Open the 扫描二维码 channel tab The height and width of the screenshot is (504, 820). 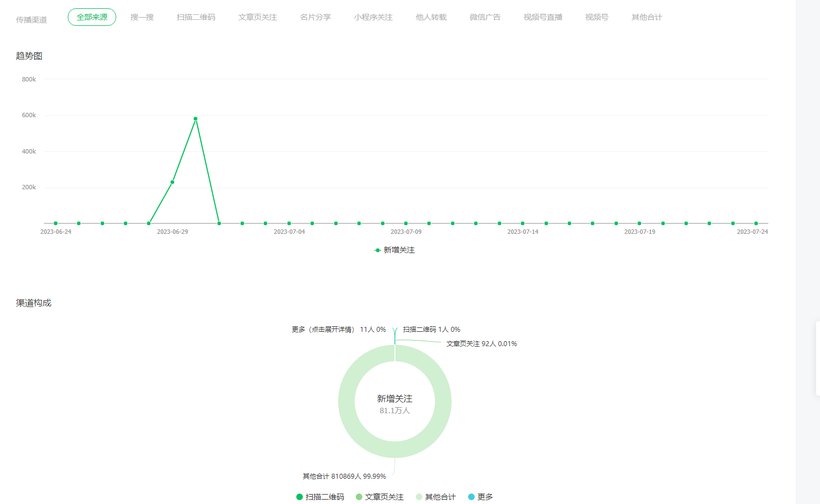point(196,17)
